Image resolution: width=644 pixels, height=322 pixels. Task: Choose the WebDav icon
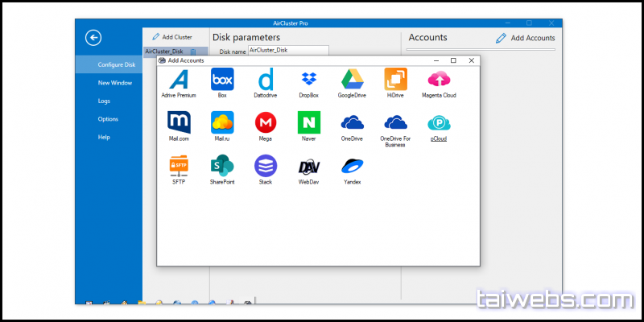point(308,166)
